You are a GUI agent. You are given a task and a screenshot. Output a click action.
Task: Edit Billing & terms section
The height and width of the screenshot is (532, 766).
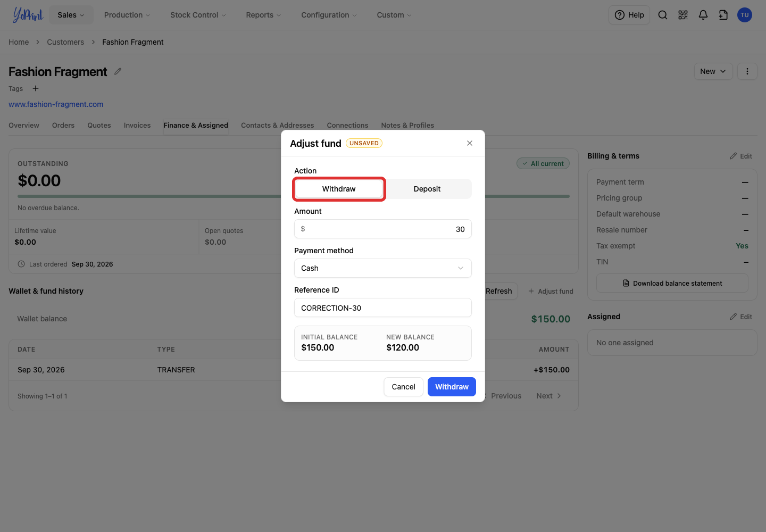click(x=741, y=156)
